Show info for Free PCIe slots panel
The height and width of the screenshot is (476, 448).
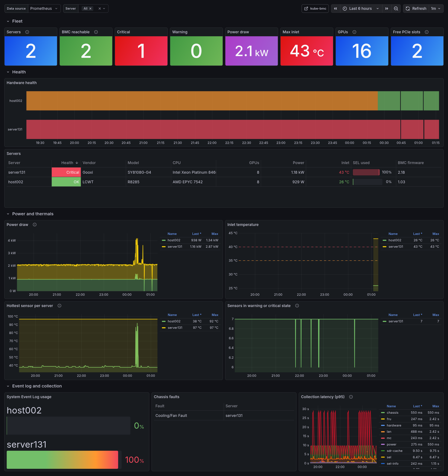pyautogui.click(x=427, y=32)
